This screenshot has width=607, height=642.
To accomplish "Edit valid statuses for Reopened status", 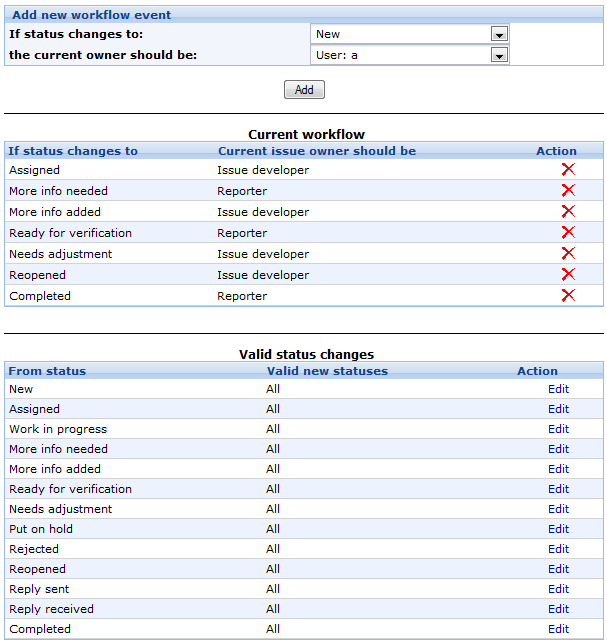I will click(558, 569).
